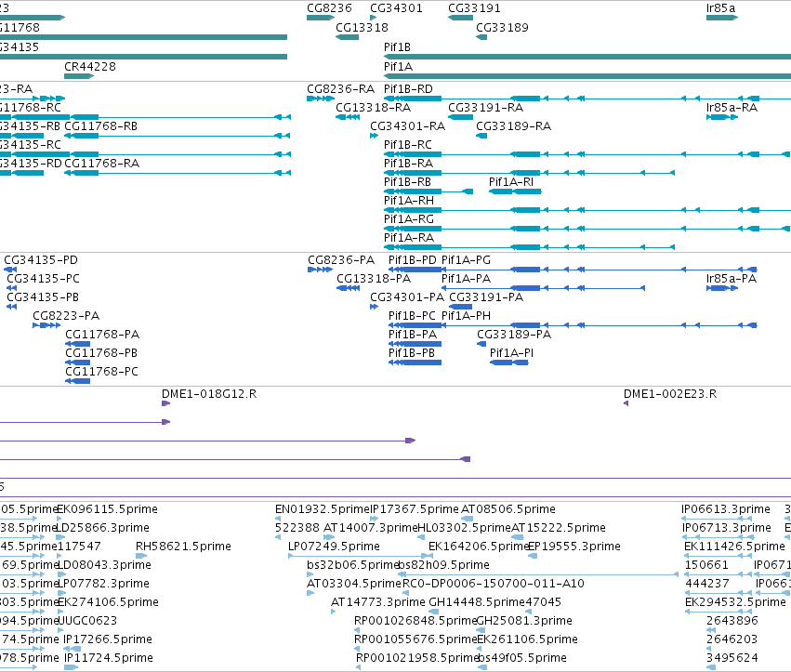Click the CG33191 gene label

(x=474, y=8)
